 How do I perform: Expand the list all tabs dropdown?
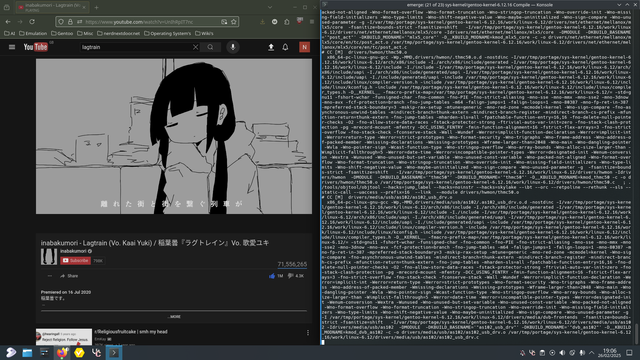pyautogui.click(x=270, y=7)
